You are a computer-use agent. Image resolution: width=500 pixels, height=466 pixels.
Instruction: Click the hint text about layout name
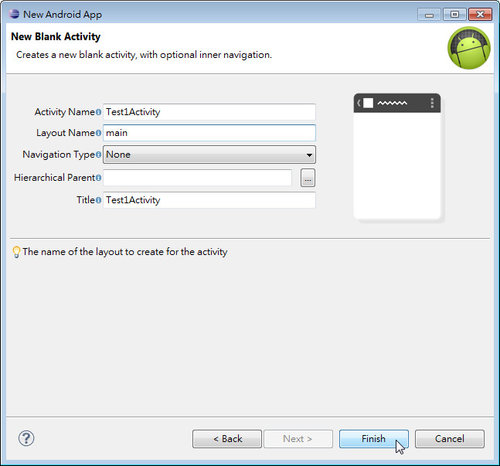[125, 252]
